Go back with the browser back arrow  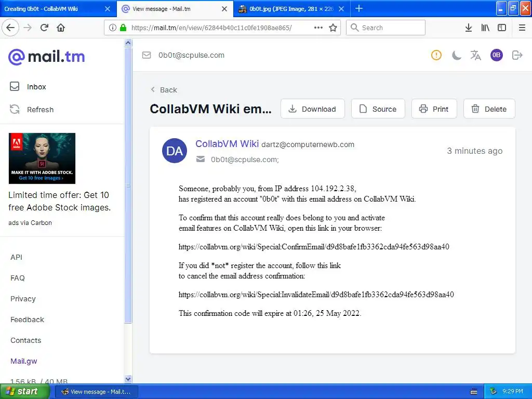tap(10, 28)
